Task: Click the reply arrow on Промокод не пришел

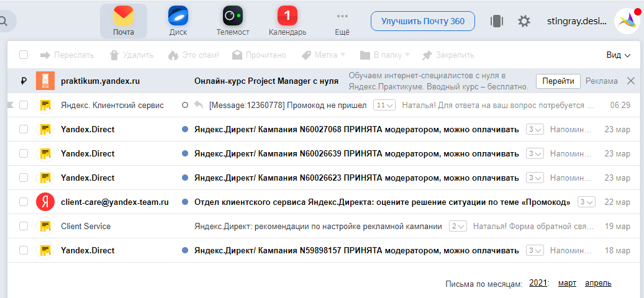Action: click(199, 105)
